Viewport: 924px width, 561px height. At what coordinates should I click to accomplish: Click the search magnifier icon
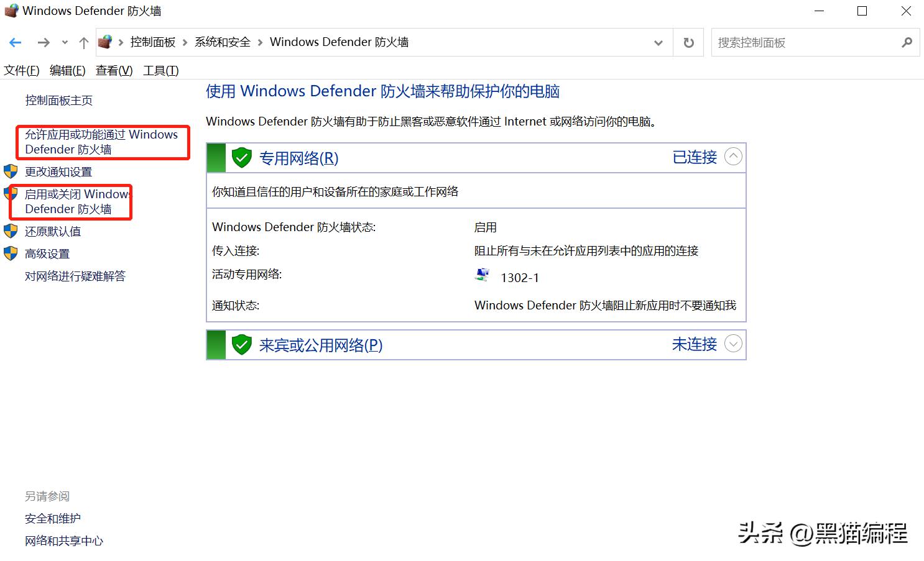[907, 42]
